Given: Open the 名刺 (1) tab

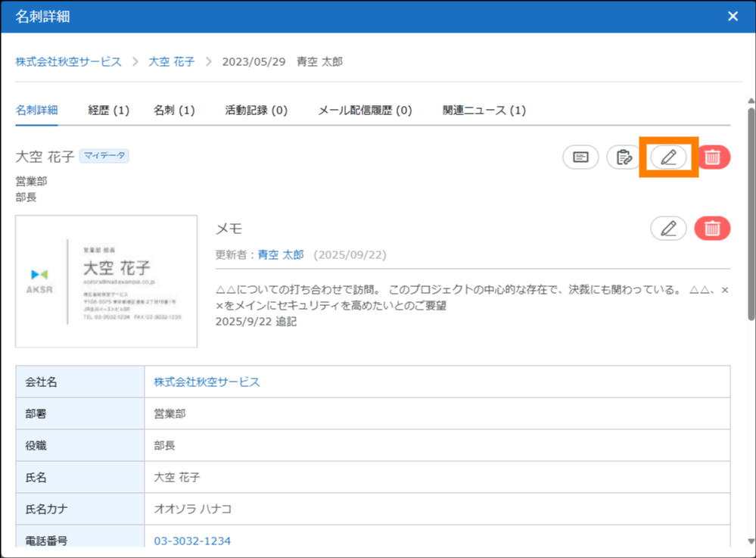Looking at the screenshot, I should pyautogui.click(x=174, y=111).
